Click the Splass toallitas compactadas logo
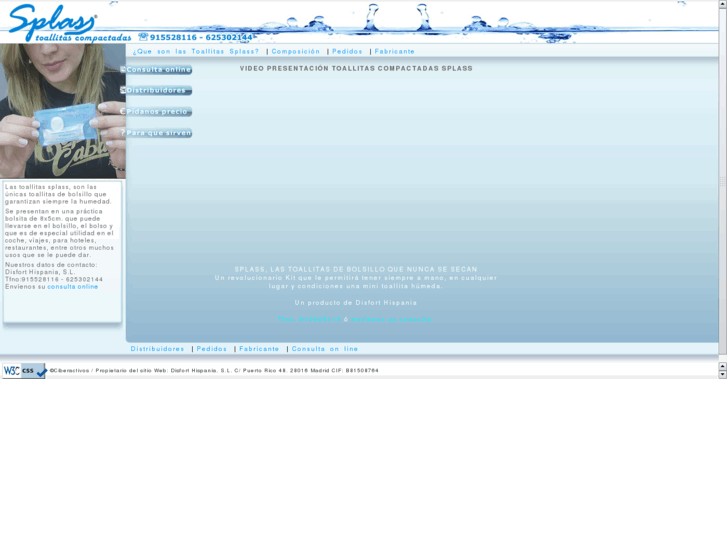Image resolution: width=727 pixels, height=545 pixels. pos(70,23)
